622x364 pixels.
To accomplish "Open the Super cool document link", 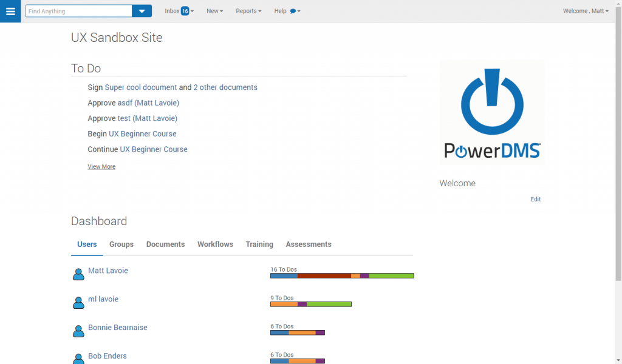I will (x=141, y=87).
